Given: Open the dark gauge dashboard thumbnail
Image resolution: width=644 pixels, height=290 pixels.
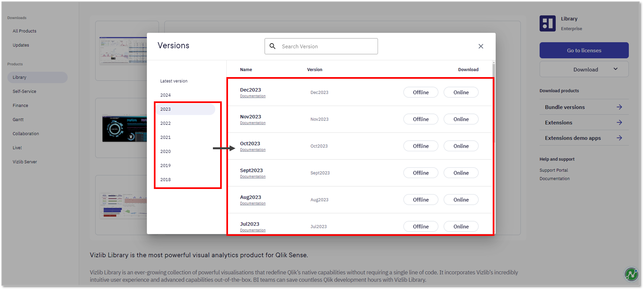Looking at the screenshot, I should click(124, 128).
